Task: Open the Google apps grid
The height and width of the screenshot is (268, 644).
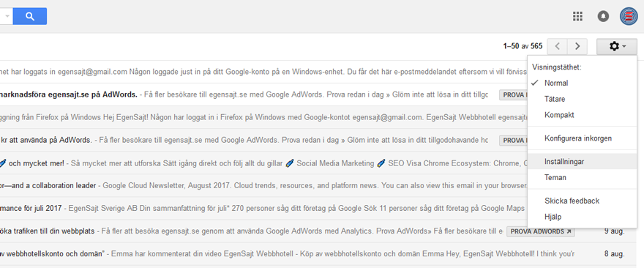Action: [577, 16]
